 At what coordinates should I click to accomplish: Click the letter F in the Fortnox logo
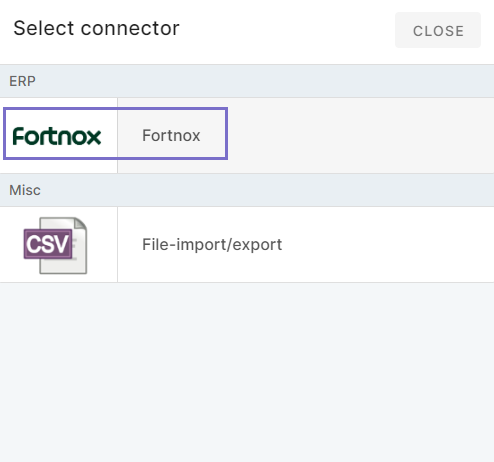(x=18, y=136)
